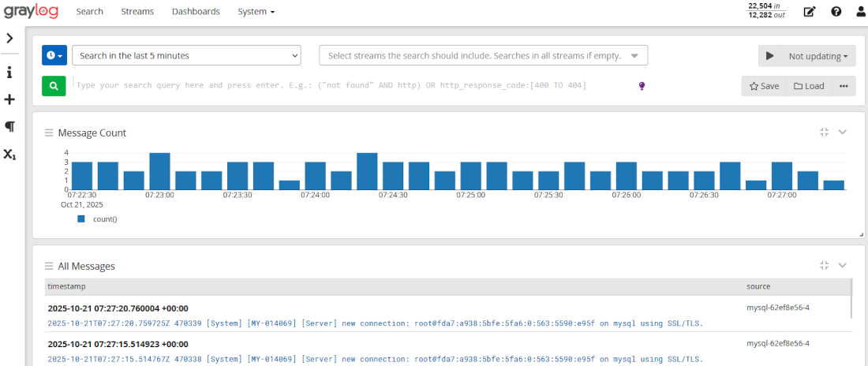
Task: Open the paragraph formatting sidebar icon
Action: click(9, 126)
